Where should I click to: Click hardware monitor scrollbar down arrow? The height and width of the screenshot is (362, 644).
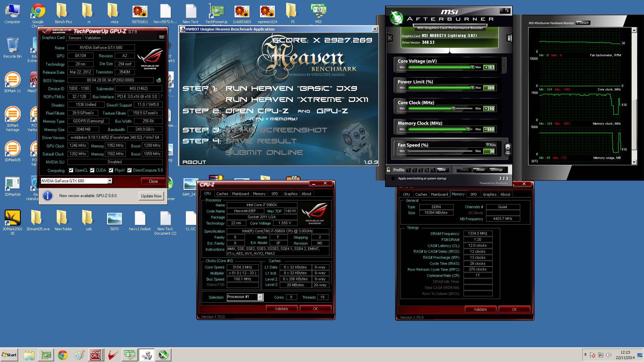click(634, 162)
